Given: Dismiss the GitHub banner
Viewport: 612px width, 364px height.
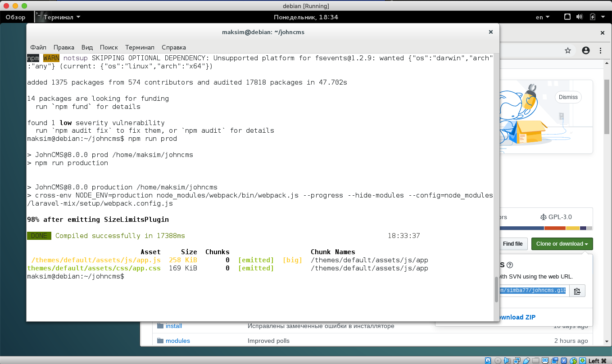Looking at the screenshot, I should pos(568,97).
